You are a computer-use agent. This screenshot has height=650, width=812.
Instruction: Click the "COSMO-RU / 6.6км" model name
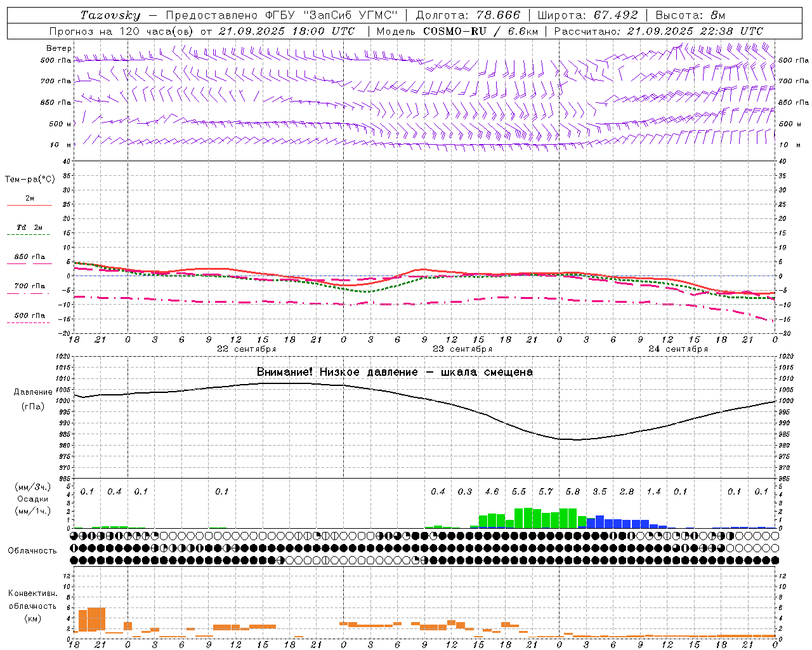pos(481,31)
